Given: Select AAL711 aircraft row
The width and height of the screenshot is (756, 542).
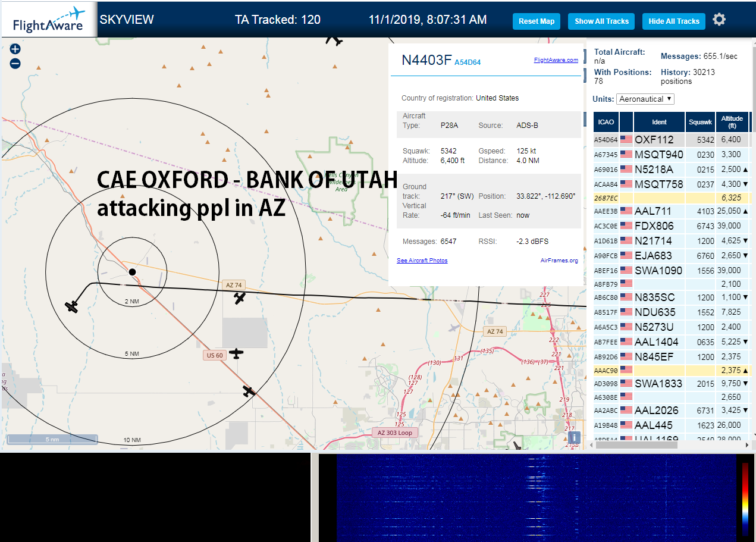Looking at the screenshot, I should pyautogui.click(x=672, y=211).
